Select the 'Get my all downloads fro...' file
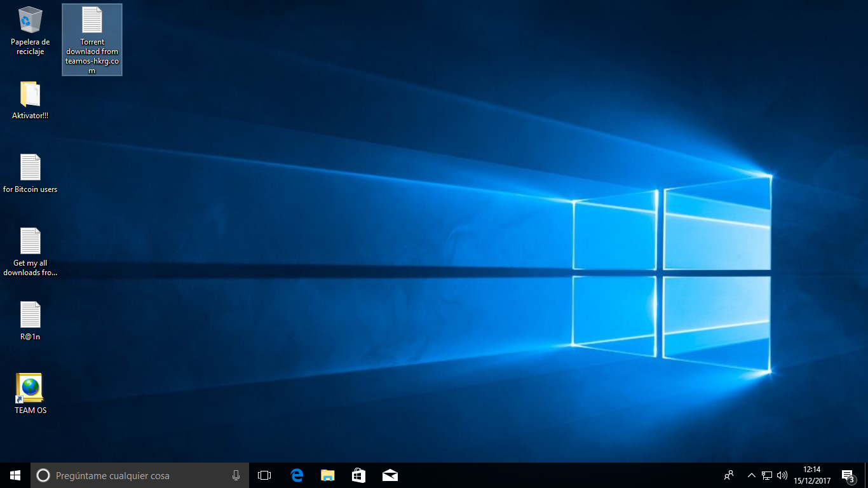The width and height of the screenshot is (868, 488). pyautogui.click(x=31, y=252)
